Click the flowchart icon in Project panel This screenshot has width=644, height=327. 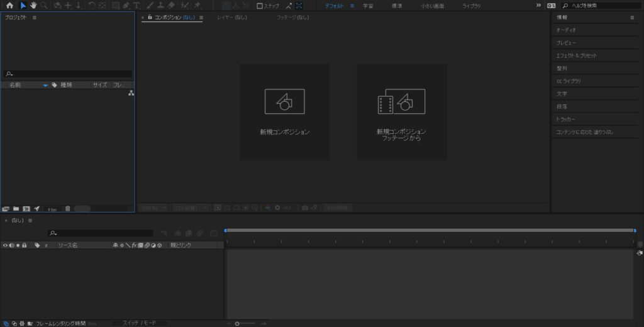(x=131, y=93)
